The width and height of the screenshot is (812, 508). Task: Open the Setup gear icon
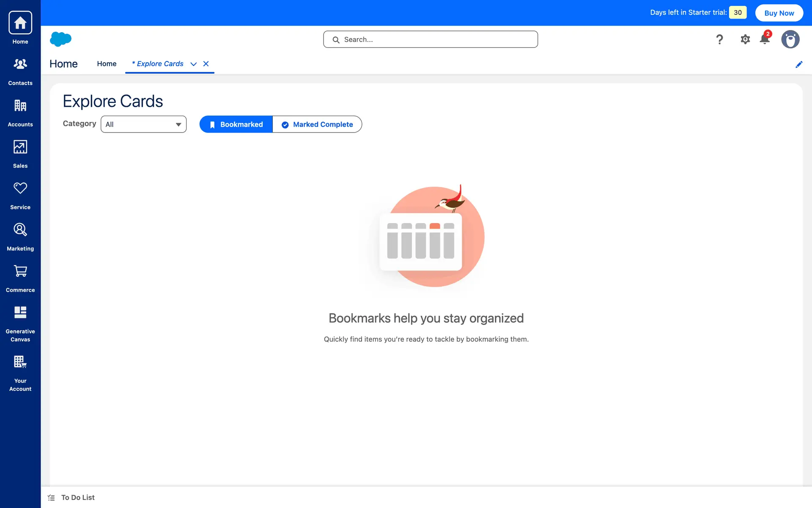point(745,39)
